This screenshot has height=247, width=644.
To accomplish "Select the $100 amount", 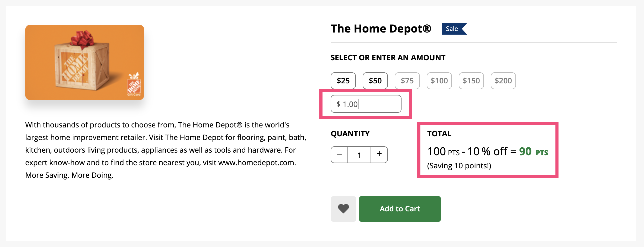I will pyautogui.click(x=439, y=81).
